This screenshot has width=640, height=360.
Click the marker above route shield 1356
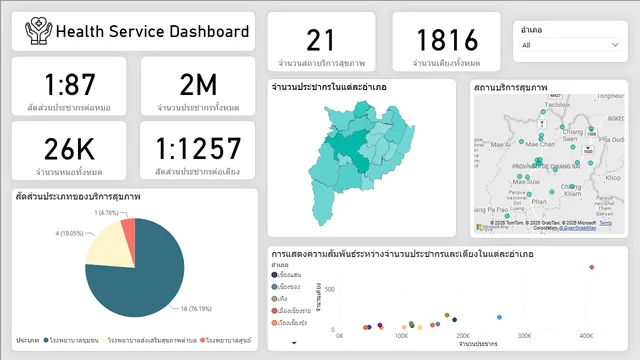(591, 129)
